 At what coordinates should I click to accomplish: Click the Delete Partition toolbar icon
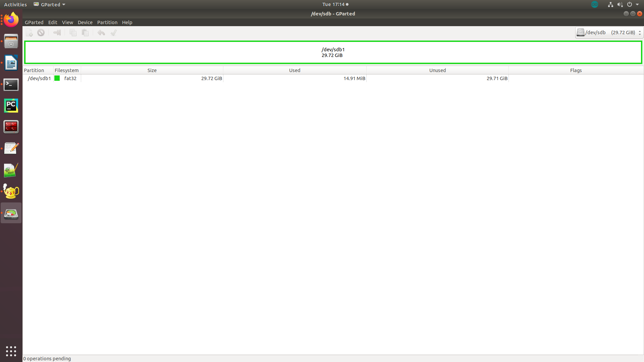click(41, 33)
